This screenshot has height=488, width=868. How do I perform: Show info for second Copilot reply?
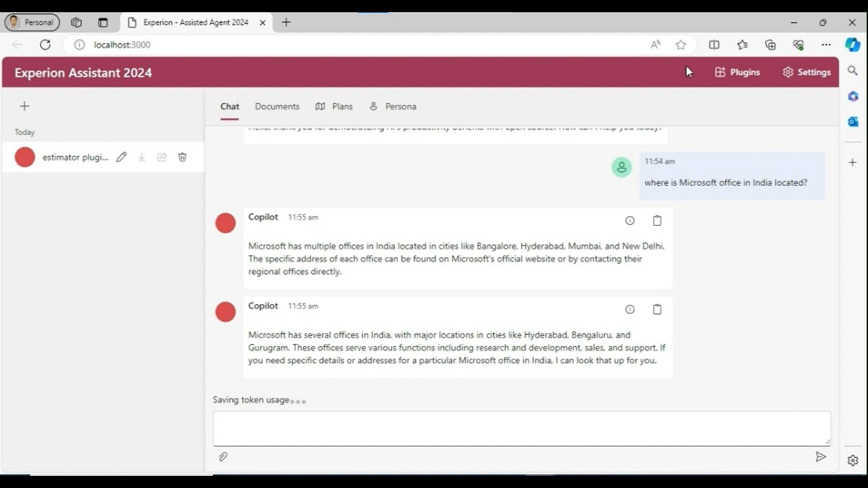click(x=630, y=309)
